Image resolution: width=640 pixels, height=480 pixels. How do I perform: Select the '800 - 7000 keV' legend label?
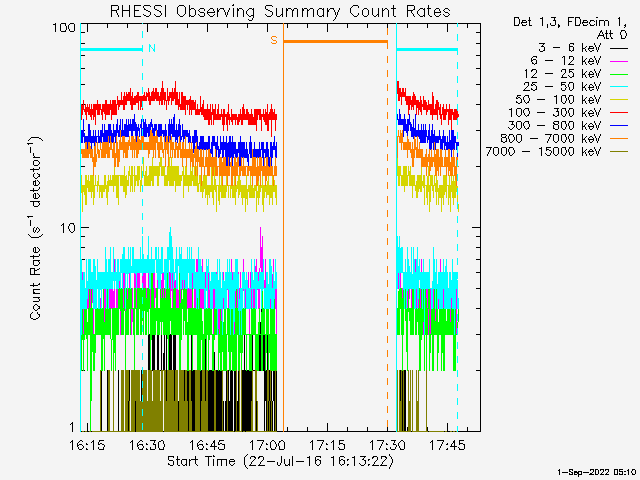pos(551,139)
